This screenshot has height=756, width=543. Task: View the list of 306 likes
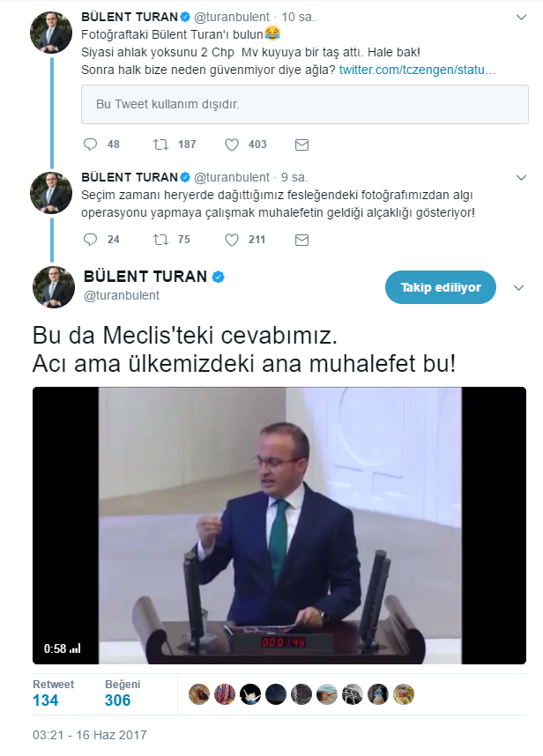click(118, 700)
